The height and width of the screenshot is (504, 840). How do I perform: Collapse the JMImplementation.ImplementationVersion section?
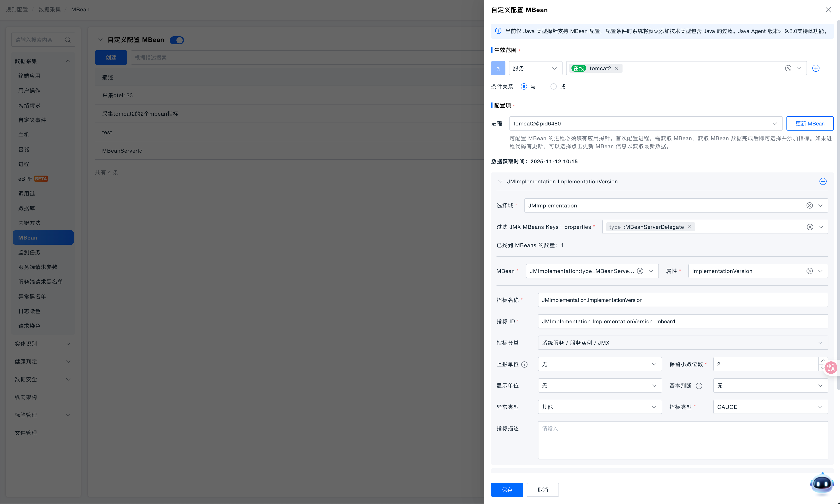tap(500, 181)
